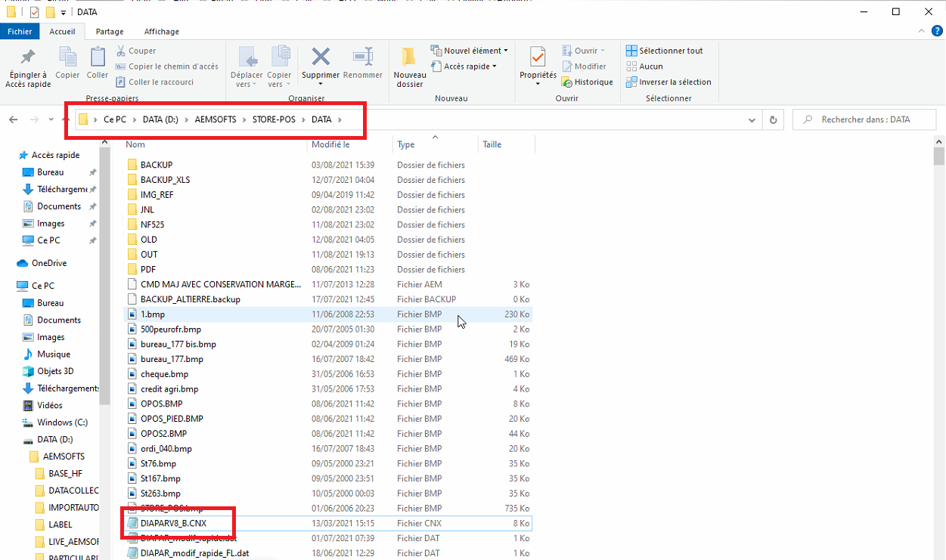
Task: Click the Supprimer delete icon
Action: click(x=321, y=58)
